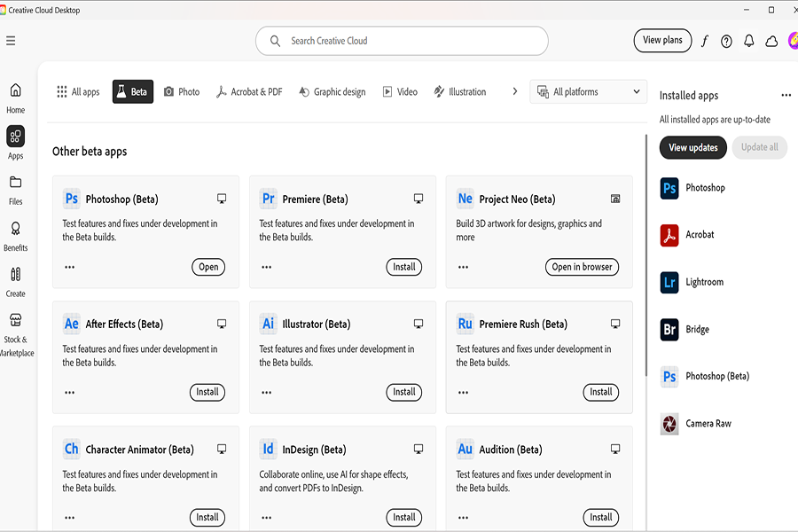
Task: Show more category tabs with right chevron
Action: (x=514, y=91)
